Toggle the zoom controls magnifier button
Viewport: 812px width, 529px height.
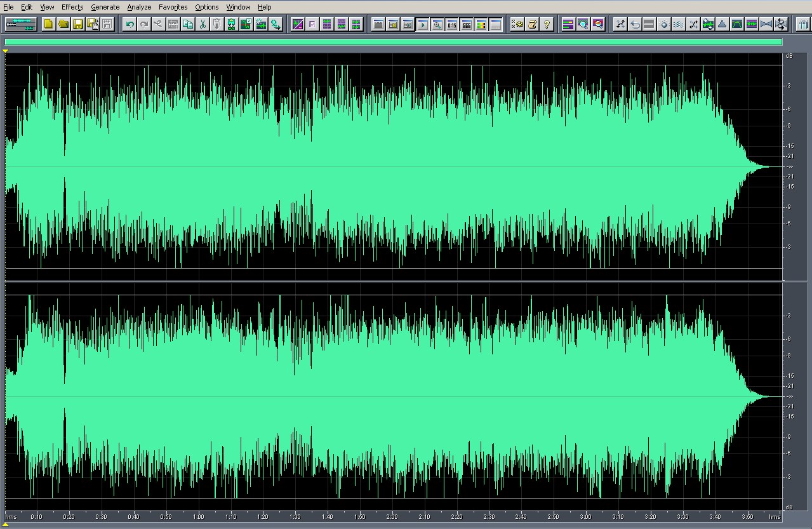[437, 24]
